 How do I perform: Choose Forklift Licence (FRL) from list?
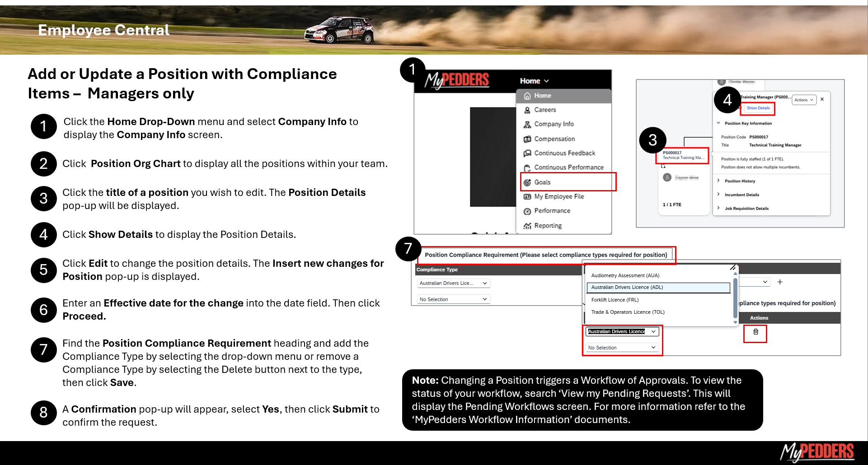[x=615, y=300]
